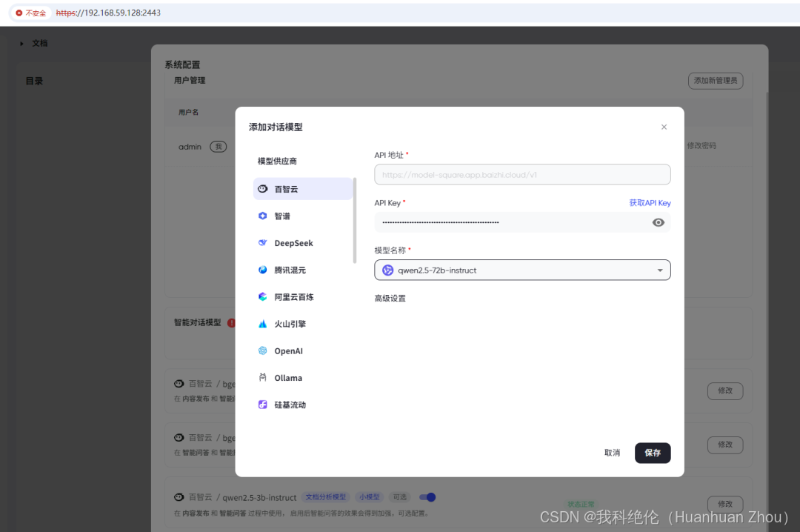Choose Ollama provider entry
The image size is (800, 532).
point(302,378)
